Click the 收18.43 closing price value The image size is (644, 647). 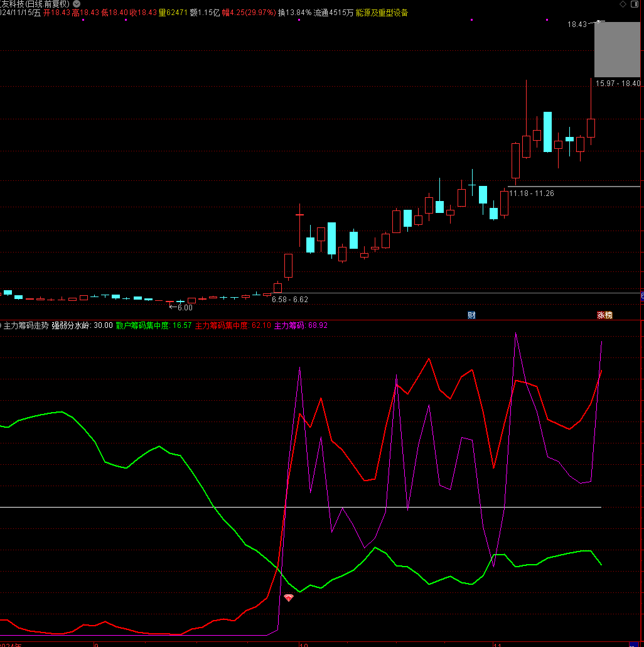(x=144, y=13)
